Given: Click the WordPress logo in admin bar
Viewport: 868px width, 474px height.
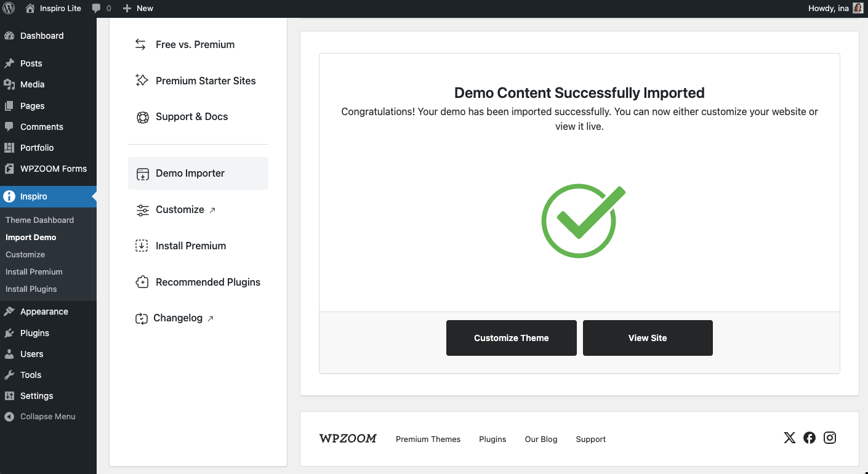Looking at the screenshot, I should 9,8.
